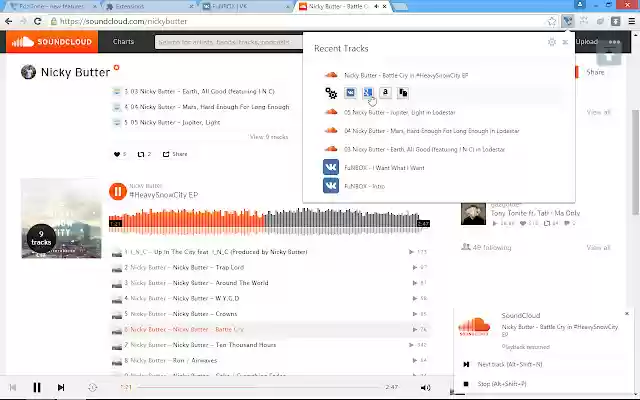Select recent track 04 Mars, Hard Enough
The width and height of the screenshot is (640, 400).
(431, 131)
